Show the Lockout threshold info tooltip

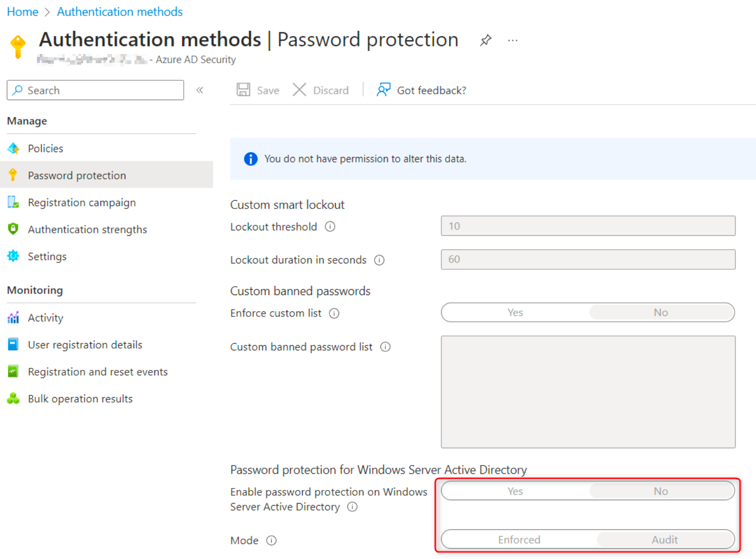click(x=330, y=227)
